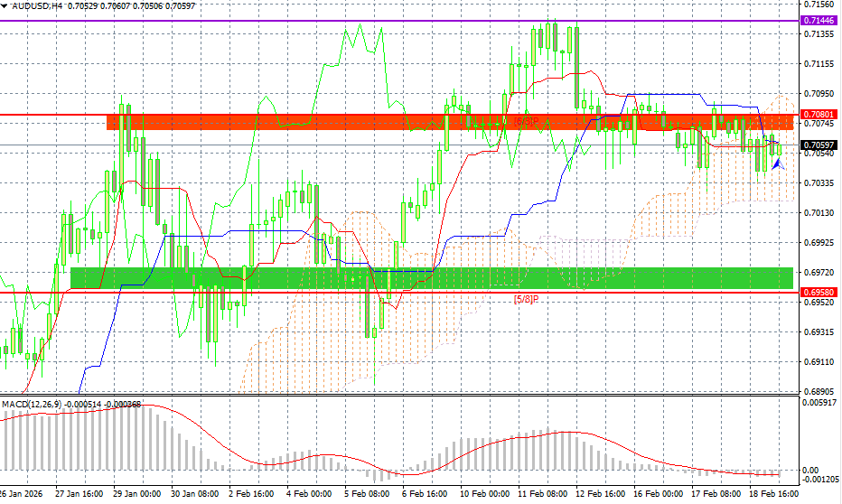Click the 0.69720 price scale value
842x504 pixels.
pos(819,272)
